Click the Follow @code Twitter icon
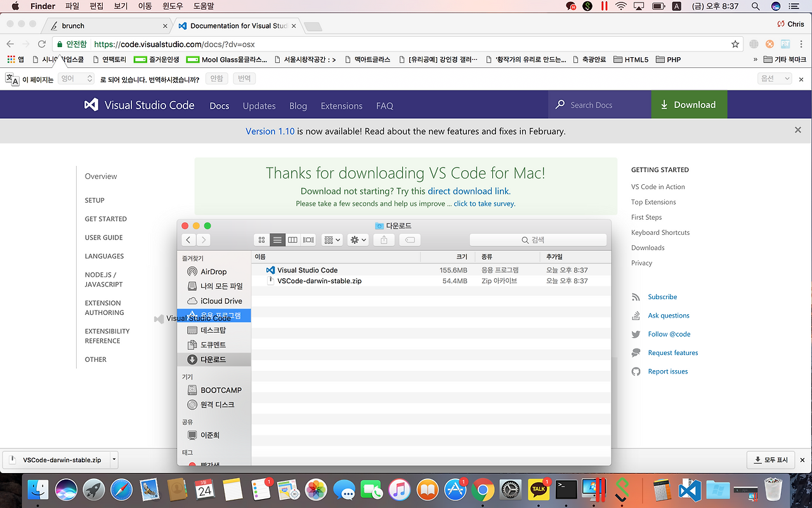This screenshot has height=508, width=812. coord(636,334)
